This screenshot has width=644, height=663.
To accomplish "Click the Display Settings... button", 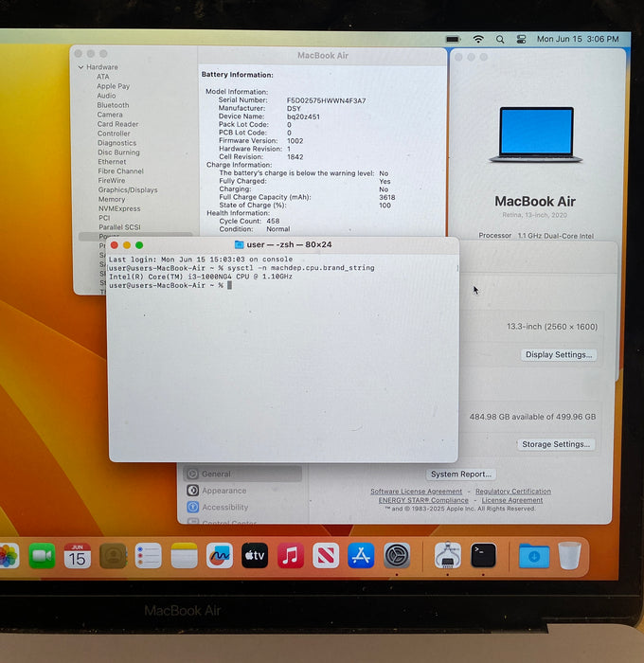I will [x=559, y=355].
